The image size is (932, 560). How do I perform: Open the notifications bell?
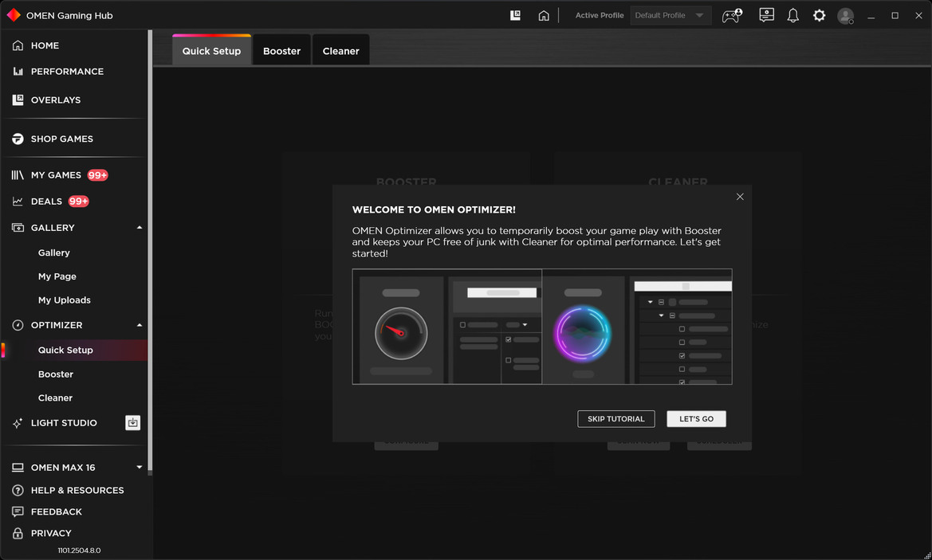[x=793, y=15]
